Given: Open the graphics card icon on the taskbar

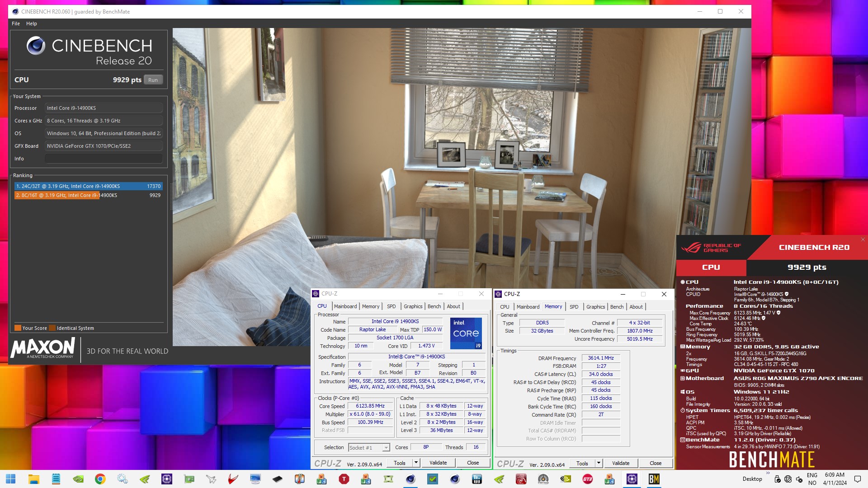Looking at the screenshot, I should click(189, 479).
